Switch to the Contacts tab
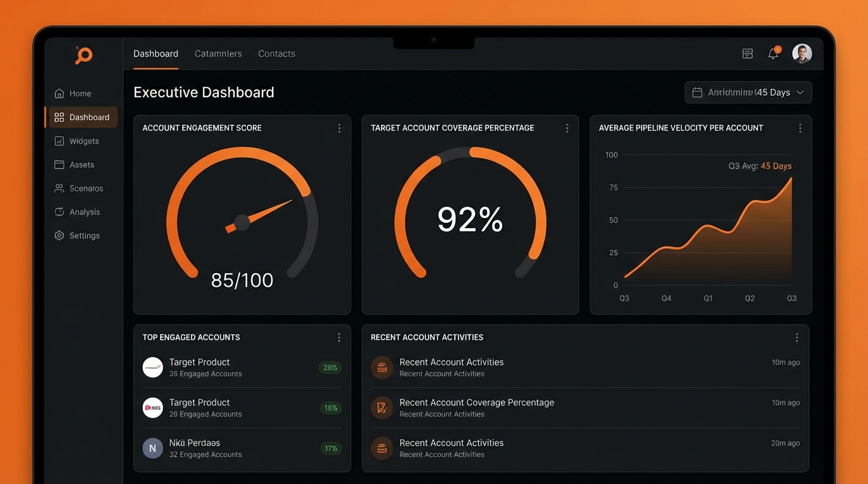 [x=276, y=54]
